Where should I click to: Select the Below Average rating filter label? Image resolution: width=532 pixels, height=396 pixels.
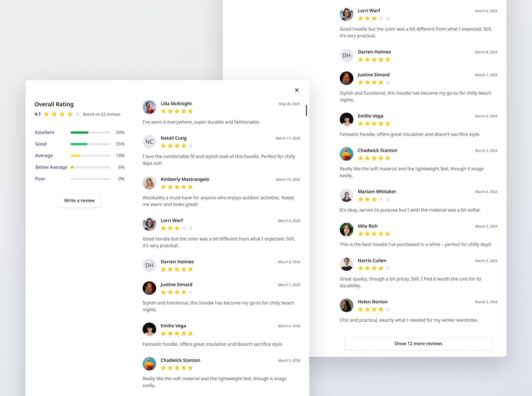click(51, 167)
